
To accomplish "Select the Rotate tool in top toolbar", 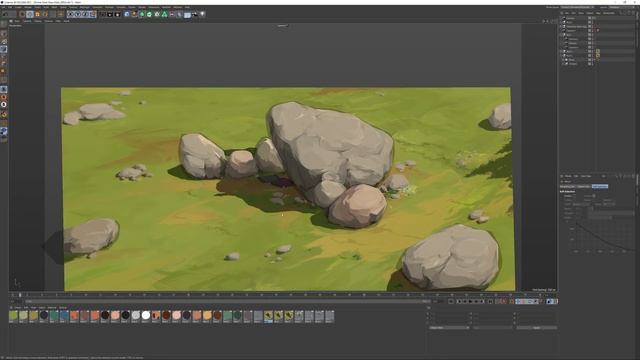I will pyautogui.click(x=45, y=14).
